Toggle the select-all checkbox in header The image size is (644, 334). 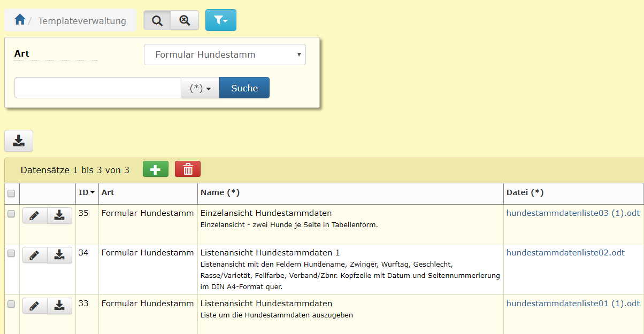11,194
